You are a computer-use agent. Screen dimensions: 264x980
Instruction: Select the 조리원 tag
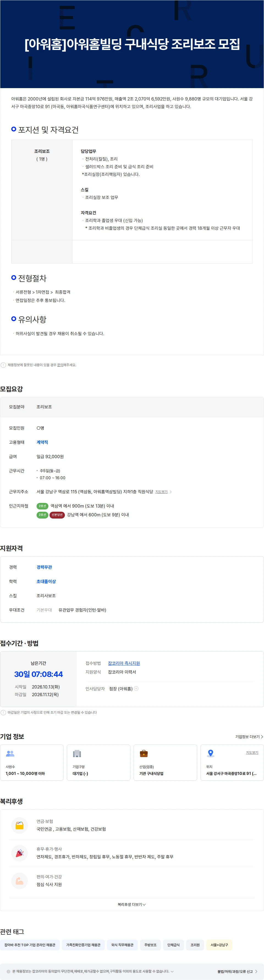coord(195,945)
